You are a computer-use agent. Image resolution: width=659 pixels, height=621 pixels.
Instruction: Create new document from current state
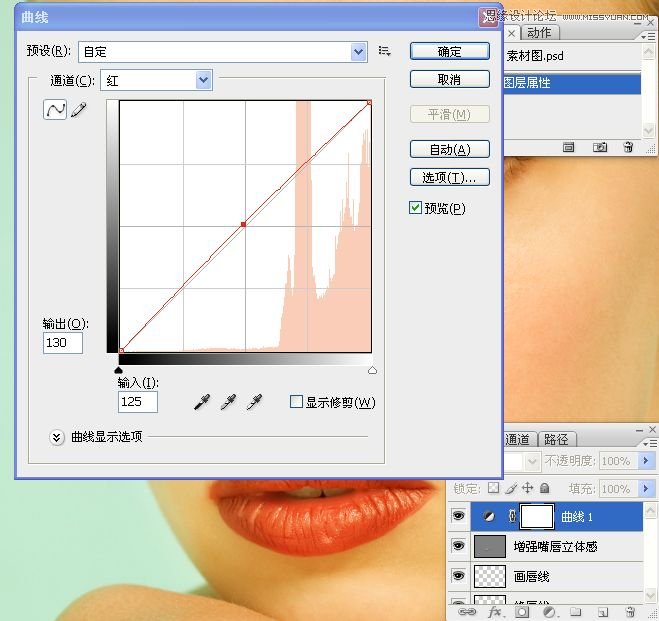tap(569, 147)
